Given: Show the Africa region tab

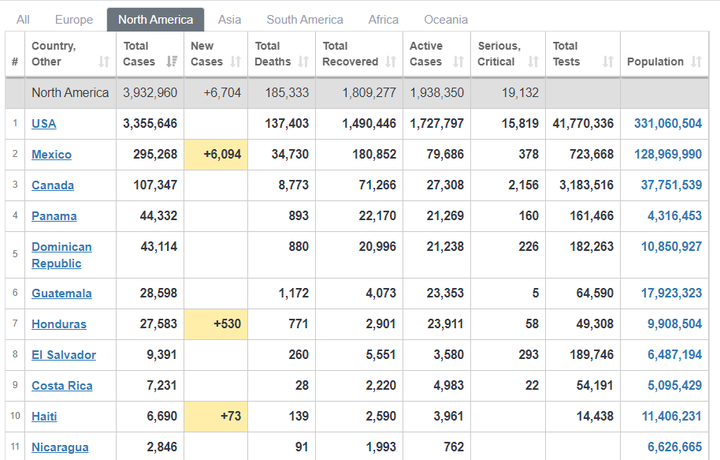Looking at the screenshot, I should (x=383, y=20).
